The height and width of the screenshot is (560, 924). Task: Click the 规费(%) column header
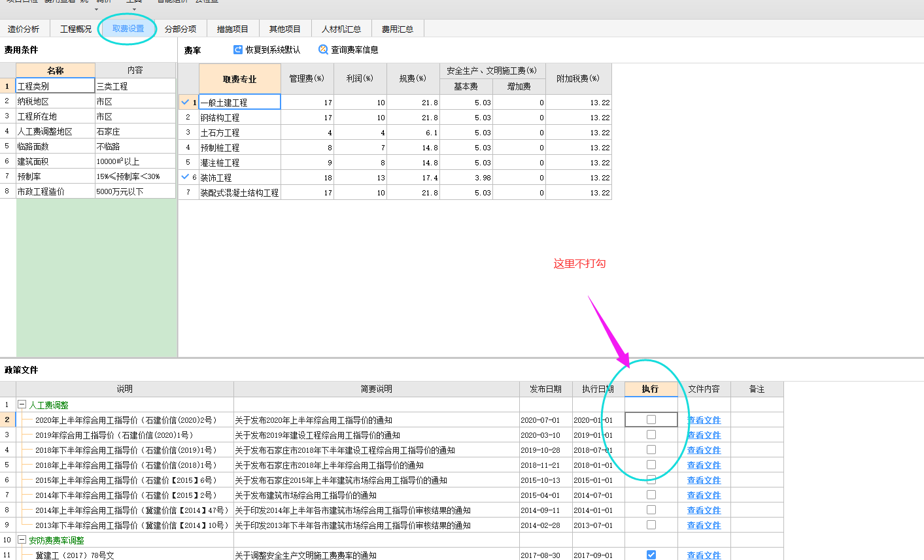413,78
